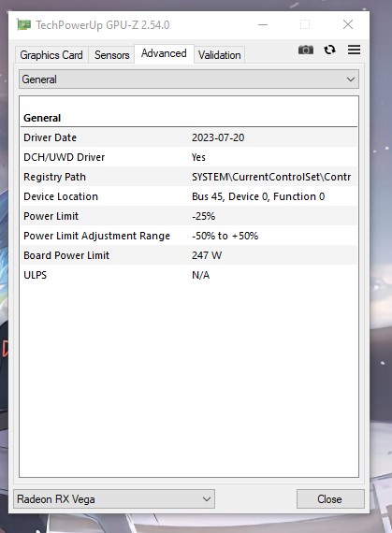Click the bold General section header
Screen dimensions: 392x533
point(42,118)
